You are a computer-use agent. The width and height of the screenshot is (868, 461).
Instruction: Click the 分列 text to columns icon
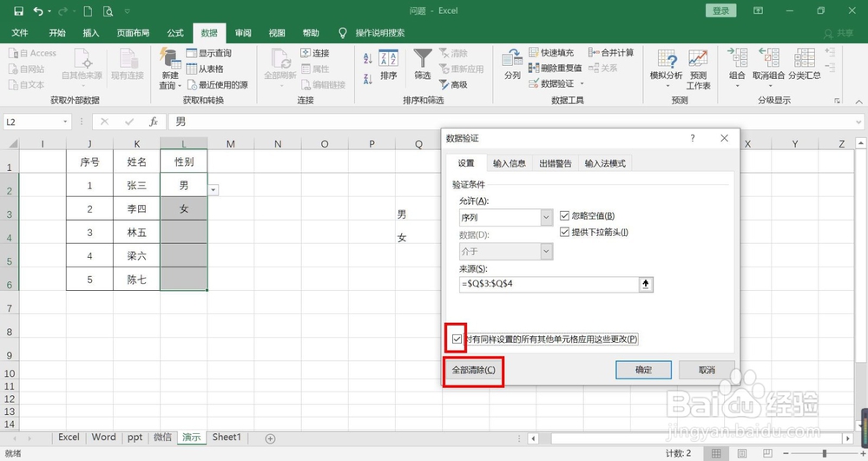(x=512, y=64)
